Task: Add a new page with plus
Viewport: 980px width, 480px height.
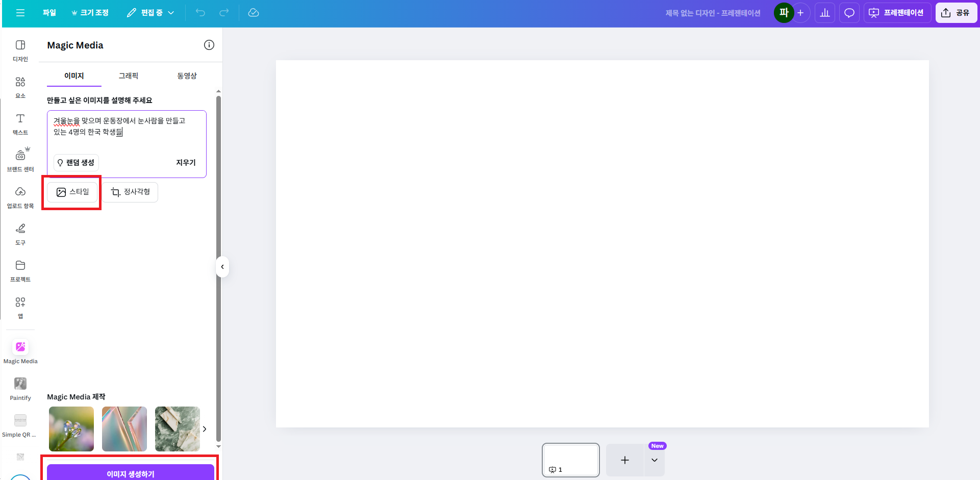Action: coord(625,460)
